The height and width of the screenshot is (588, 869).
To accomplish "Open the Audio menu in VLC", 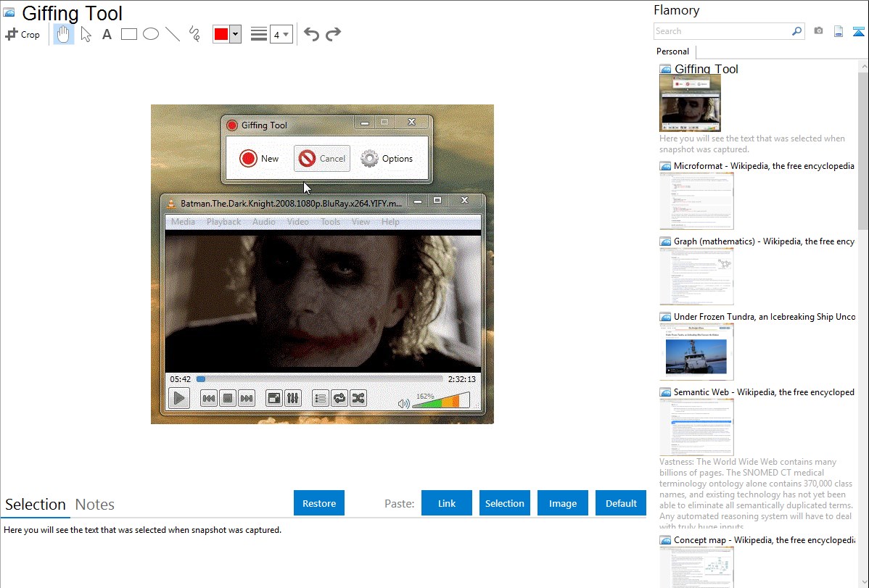I will (264, 222).
